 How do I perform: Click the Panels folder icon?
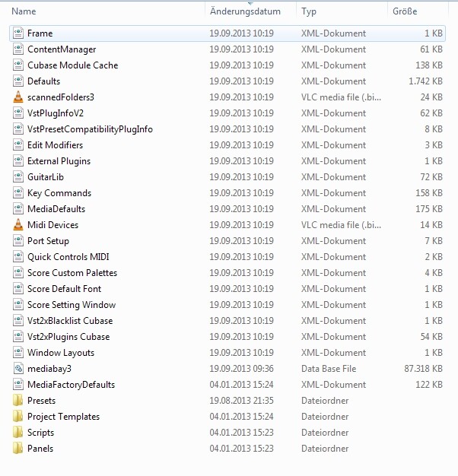click(18, 449)
